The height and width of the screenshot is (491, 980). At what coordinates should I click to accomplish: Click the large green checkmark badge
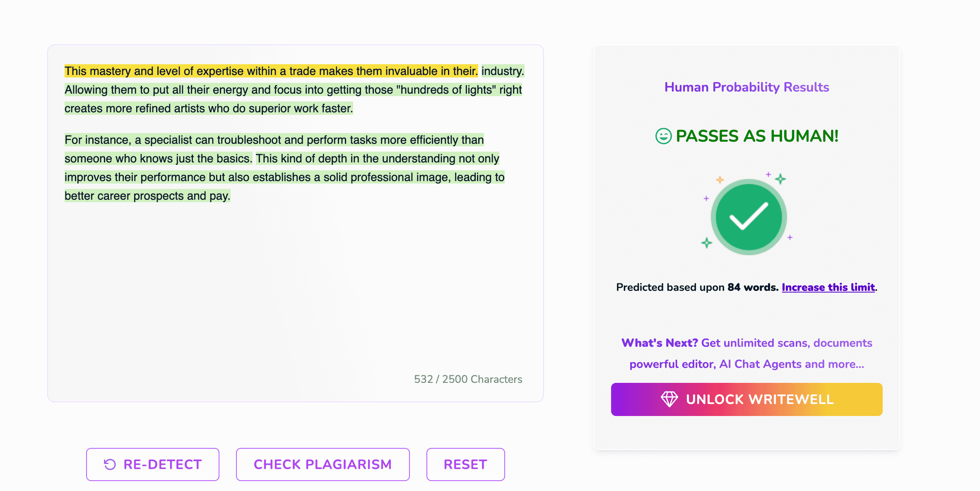(x=749, y=217)
